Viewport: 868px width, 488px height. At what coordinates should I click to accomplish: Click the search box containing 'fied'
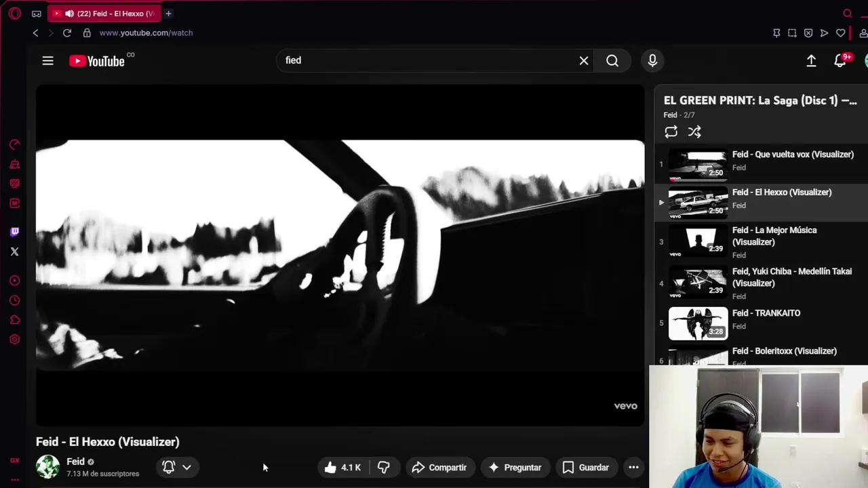click(x=427, y=60)
